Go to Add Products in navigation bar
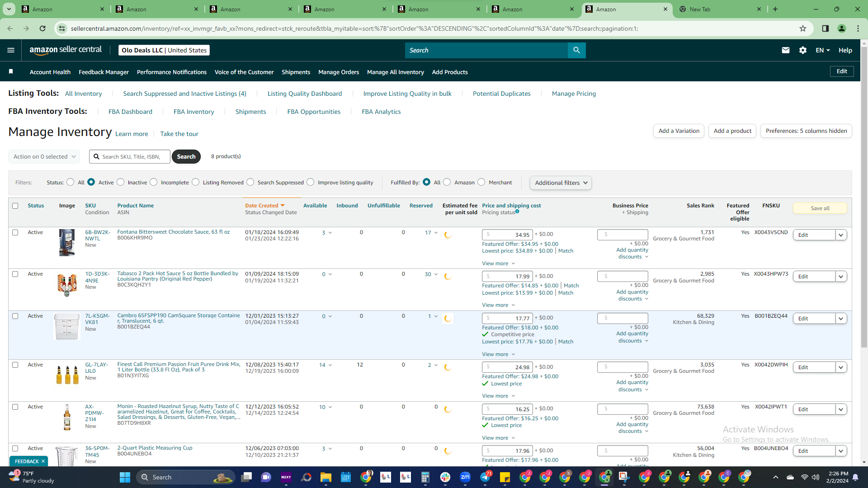Viewport: 868px width, 488px height. coord(450,72)
